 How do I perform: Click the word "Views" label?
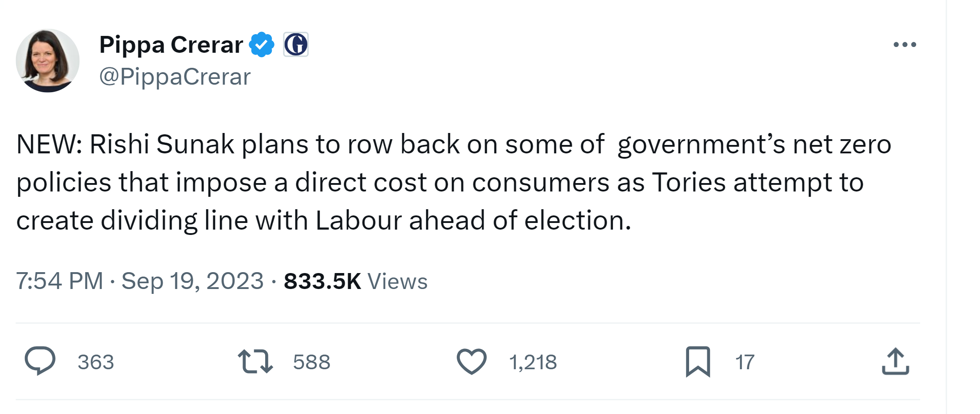pyautogui.click(x=397, y=281)
